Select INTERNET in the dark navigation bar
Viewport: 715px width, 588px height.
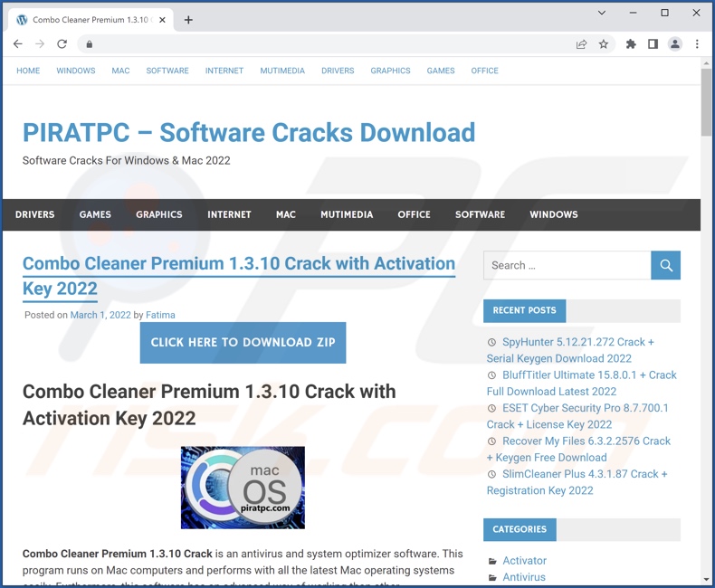[229, 214]
